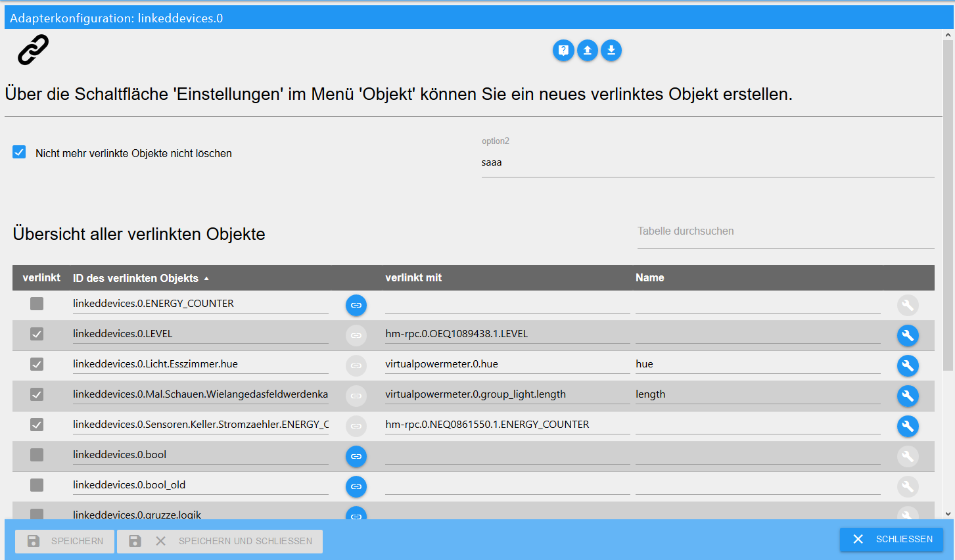Click link icon for linkeddevices.0.LEVEL row
Viewport: 955px width, 560px height.
[x=356, y=335]
